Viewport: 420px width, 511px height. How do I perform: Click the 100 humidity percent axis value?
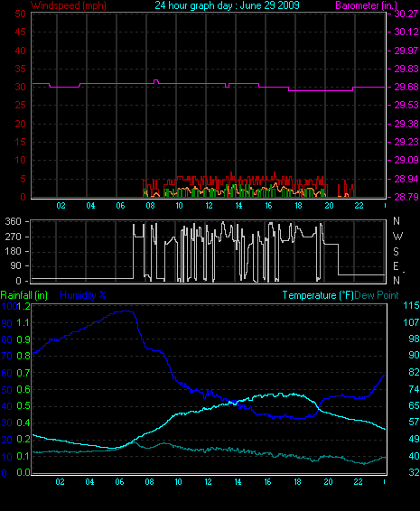(9, 306)
